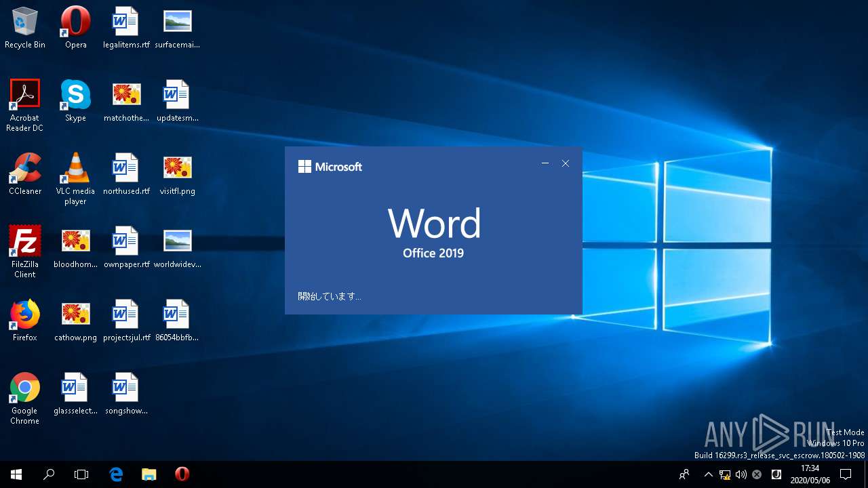Launch Opera from the taskbar
The width and height of the screenshot is (868, 488).
click(x=182, y=474)
